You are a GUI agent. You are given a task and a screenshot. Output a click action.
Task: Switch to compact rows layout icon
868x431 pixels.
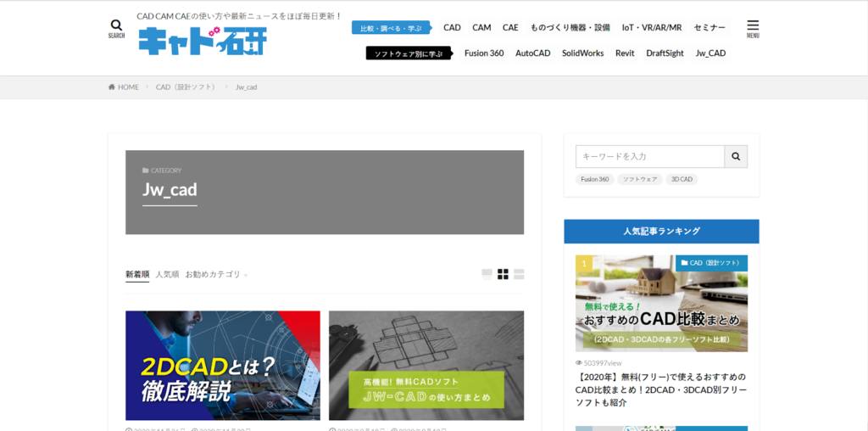pyautogui.click(x=519, y=274)
